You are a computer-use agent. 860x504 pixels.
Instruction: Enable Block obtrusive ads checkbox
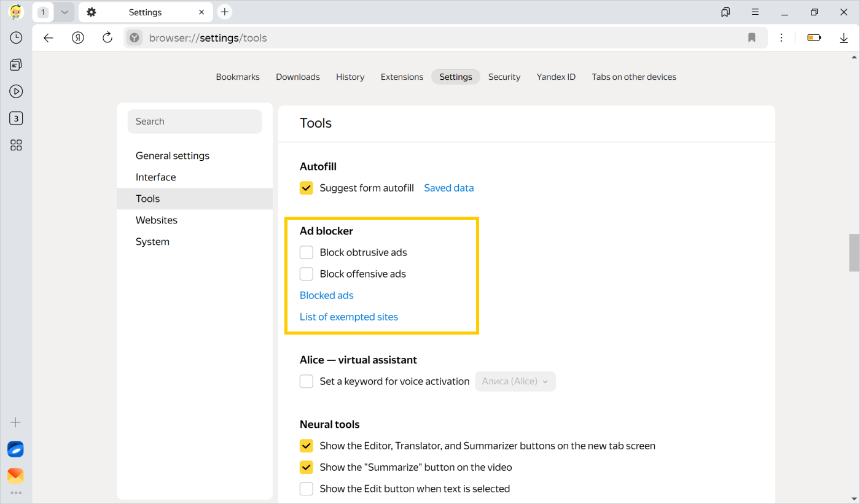click(307, 252)
